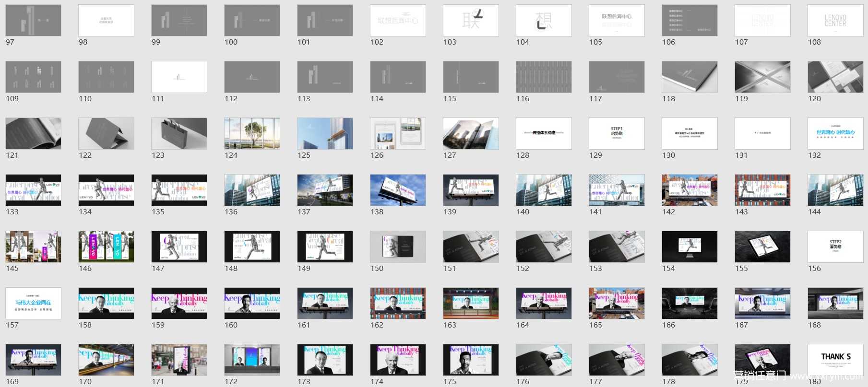Select slide 156 STEP2 thumbnail
The height and width of the screenshot is (387, 868).
(835, 247)
